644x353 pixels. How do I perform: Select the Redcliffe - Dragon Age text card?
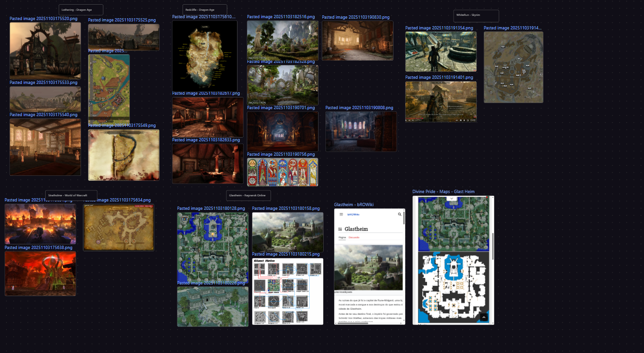pos(205,10)
